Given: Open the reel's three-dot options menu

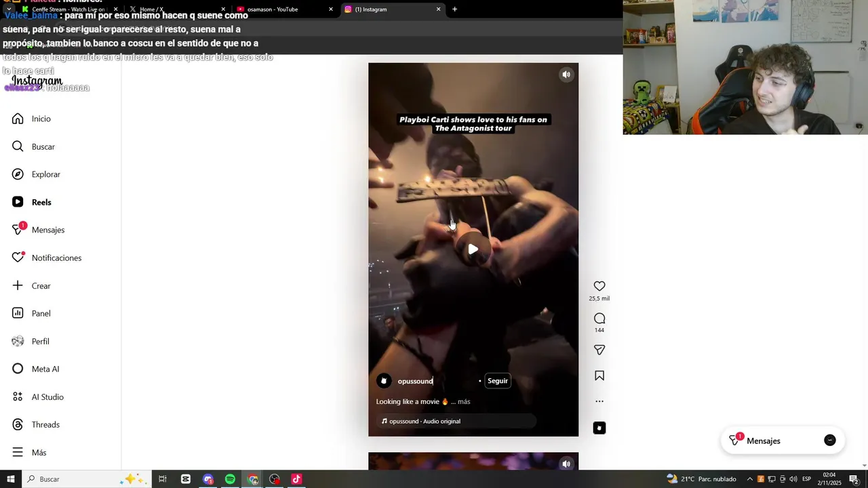Looking at the screenshot, I should pos(599,401).
